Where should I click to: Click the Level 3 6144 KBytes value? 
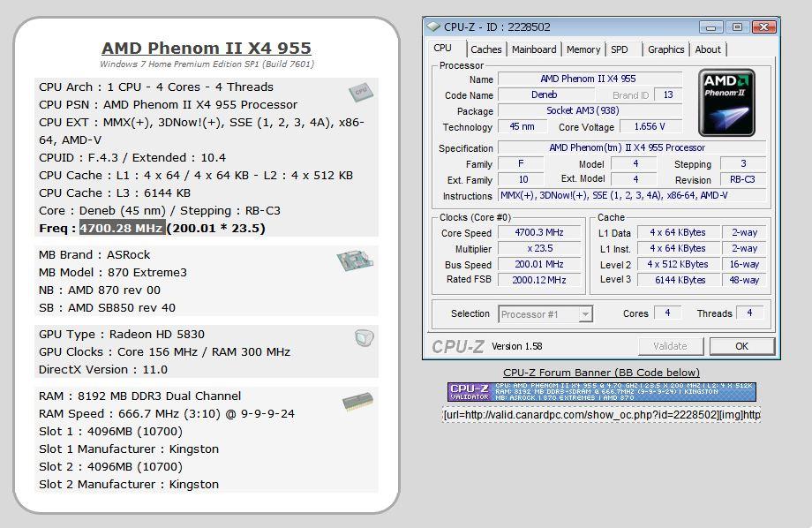678,280
